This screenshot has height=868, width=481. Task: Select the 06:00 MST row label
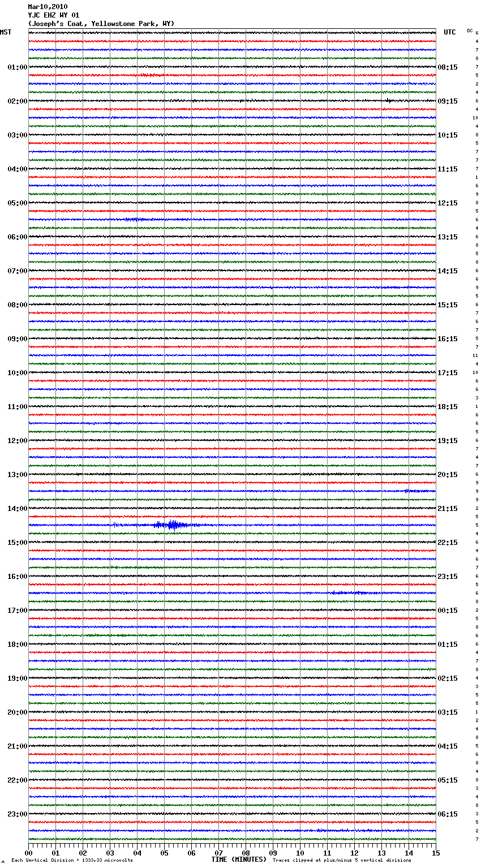coord(18,237)
